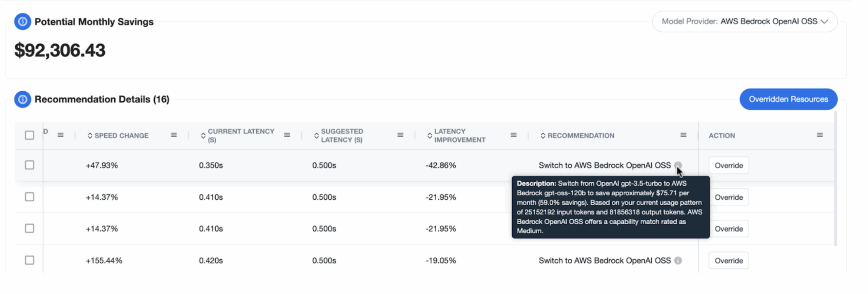This screenshot has height=294, width=868.
Task: Sort by Speed Change arrows icon
Action: [90, 136]
